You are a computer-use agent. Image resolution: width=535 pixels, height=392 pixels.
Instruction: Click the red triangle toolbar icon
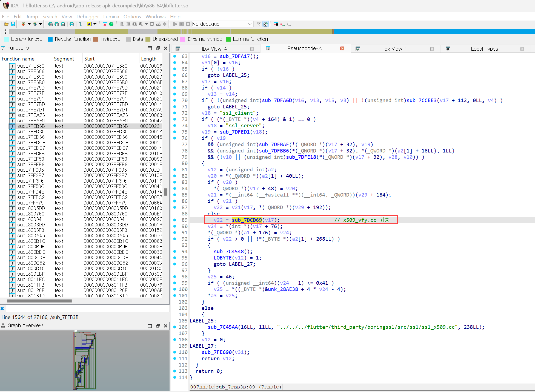[105, 24]
